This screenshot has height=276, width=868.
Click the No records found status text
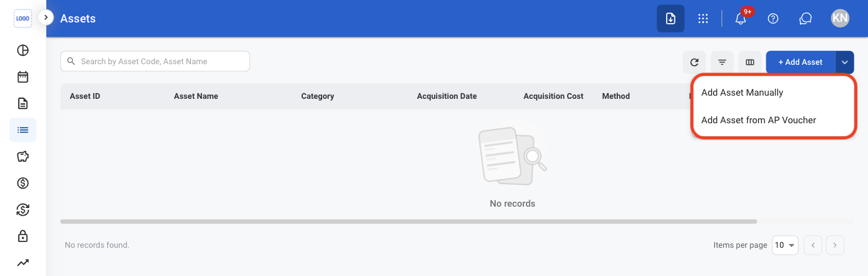[97, 245]
